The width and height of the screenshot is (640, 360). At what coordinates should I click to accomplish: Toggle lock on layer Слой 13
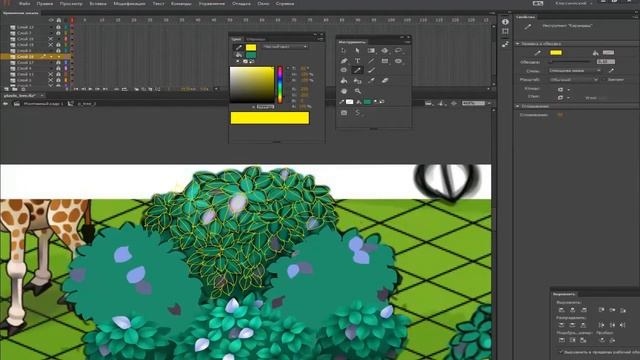(x=58, y=27)
